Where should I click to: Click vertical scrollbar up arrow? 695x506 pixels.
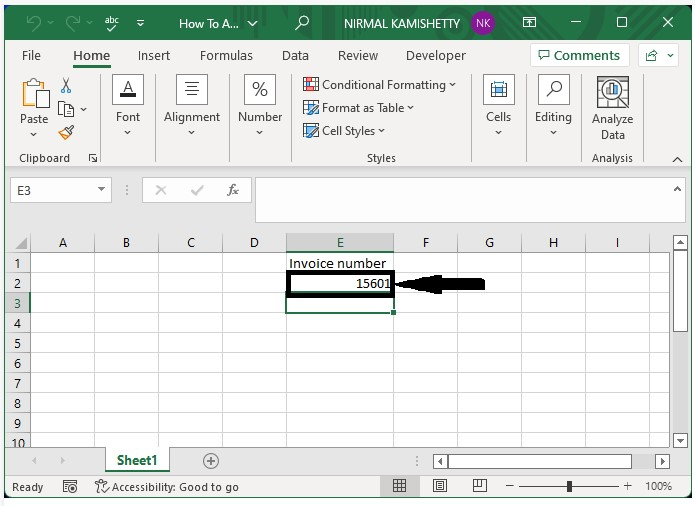pyautogui.click(x=679, y=242)
